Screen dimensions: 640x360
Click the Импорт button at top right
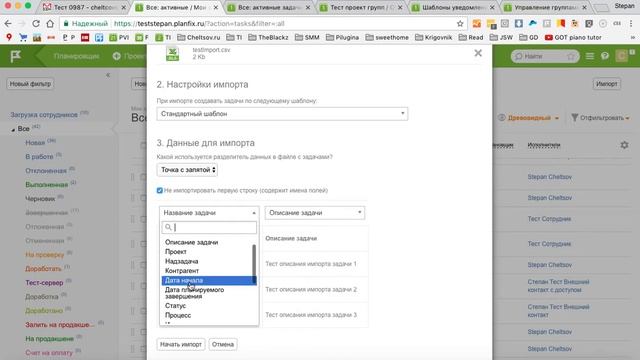607,84
